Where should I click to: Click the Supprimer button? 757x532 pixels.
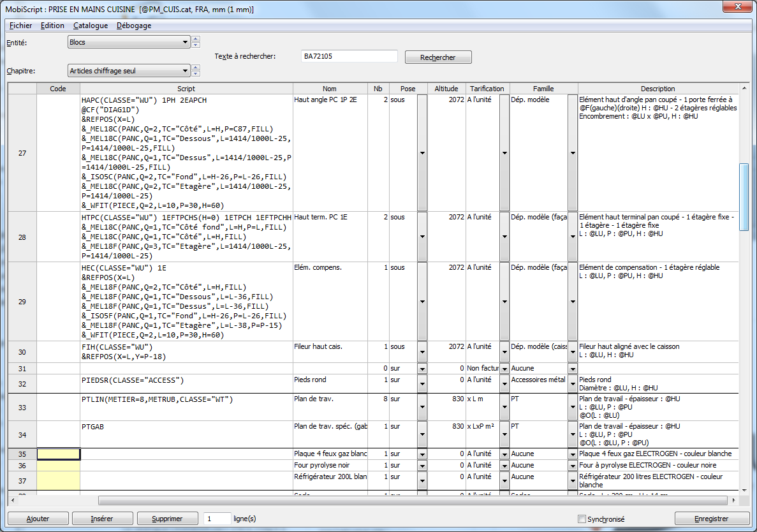pyautogui.click(x=167, y=519)
